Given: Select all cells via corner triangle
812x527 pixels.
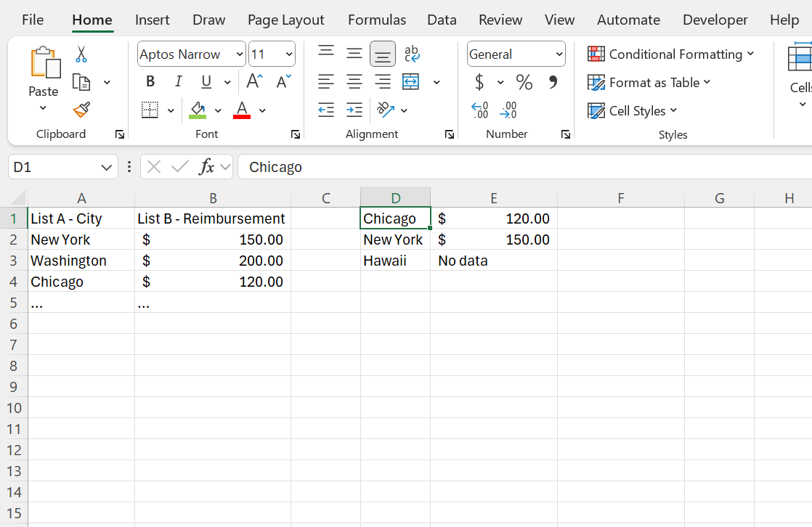Looking at the screenshot, I should 17,197.
